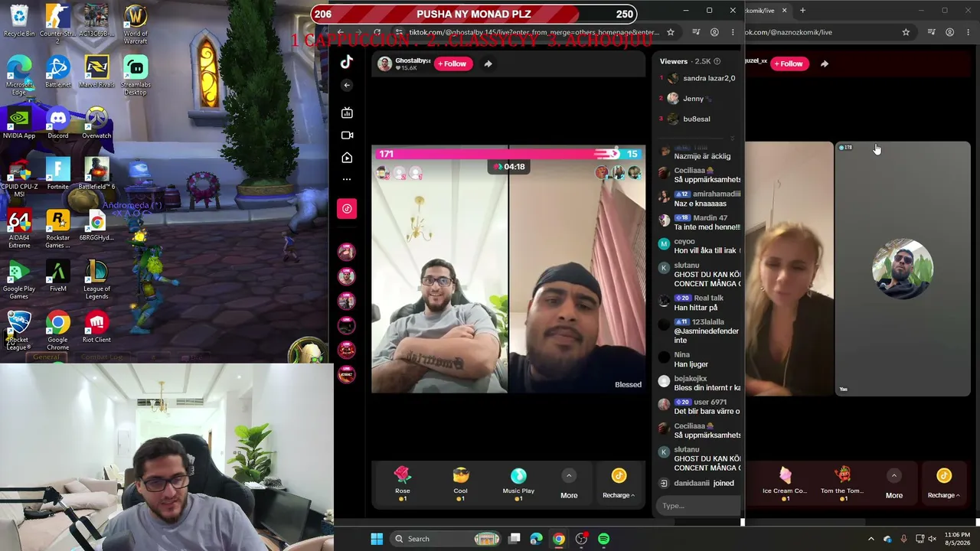
Task: Open the Windows Start menu
Action: pyautogui.click(x=377, y=539)
